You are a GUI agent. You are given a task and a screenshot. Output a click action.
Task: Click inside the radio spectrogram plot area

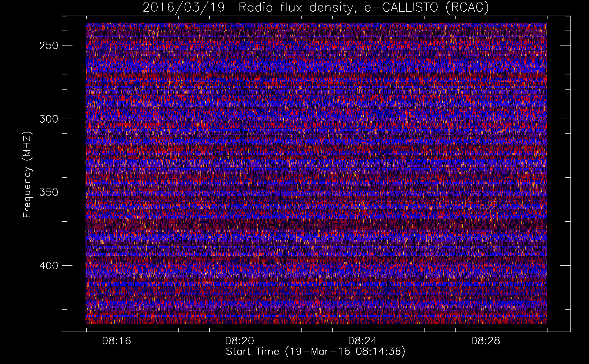click(316, 174)
